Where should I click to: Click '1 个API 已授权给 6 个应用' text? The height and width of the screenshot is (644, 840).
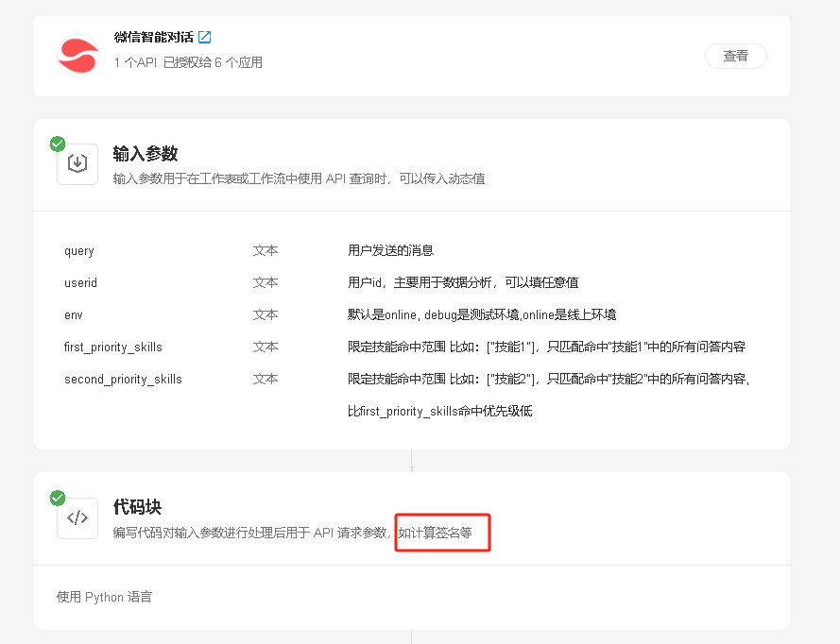188,62
